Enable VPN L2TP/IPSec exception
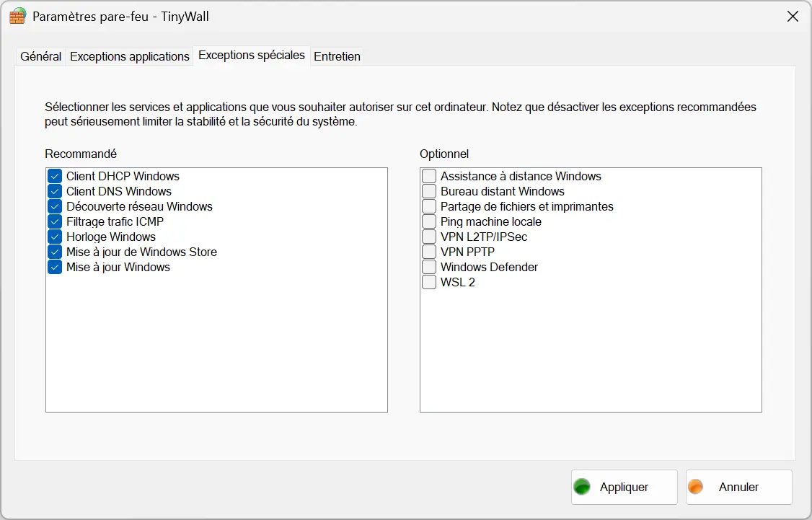This screenshot has height=520, width=812. pyautogui.click(x=429, y=237)
